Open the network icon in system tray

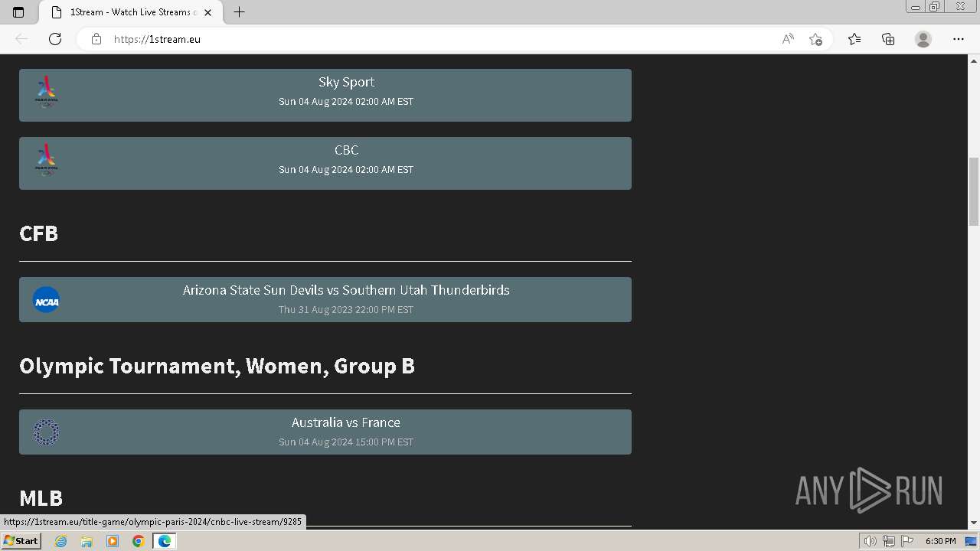tap(889, 541)
